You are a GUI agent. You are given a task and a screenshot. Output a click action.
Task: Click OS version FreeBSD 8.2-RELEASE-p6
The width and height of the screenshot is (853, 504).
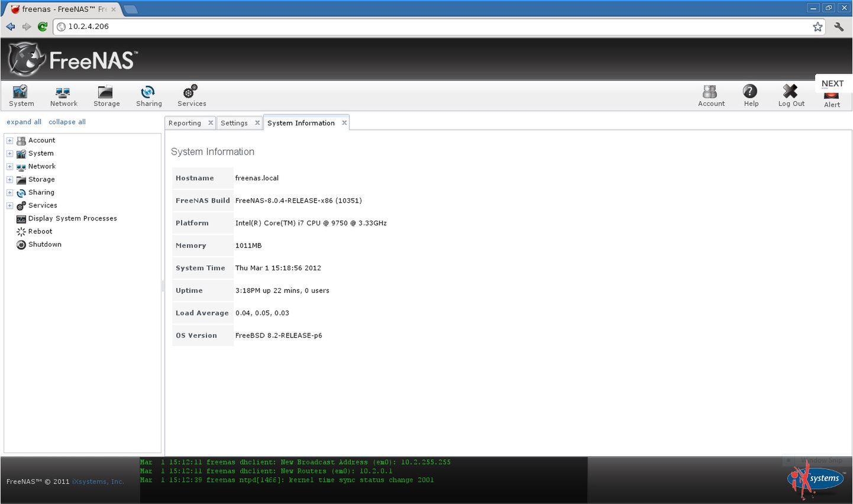[x=279, y=335]
